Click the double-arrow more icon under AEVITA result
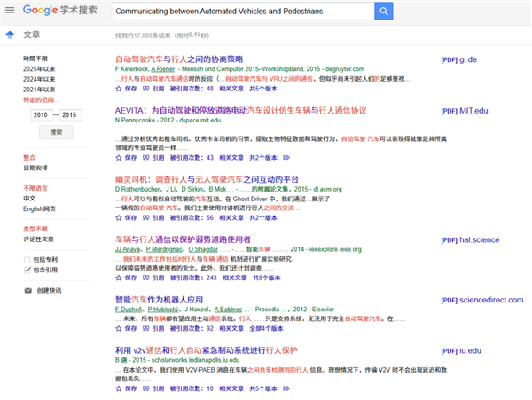532x400 pixels. click(286, 157)
